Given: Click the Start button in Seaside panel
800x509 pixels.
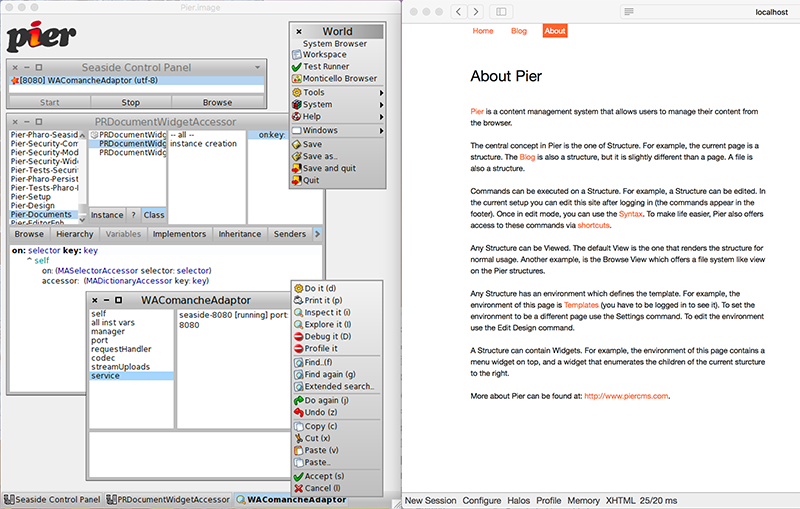Looking at the screenshot, I should pyautogui.click(x=49, y=103).
